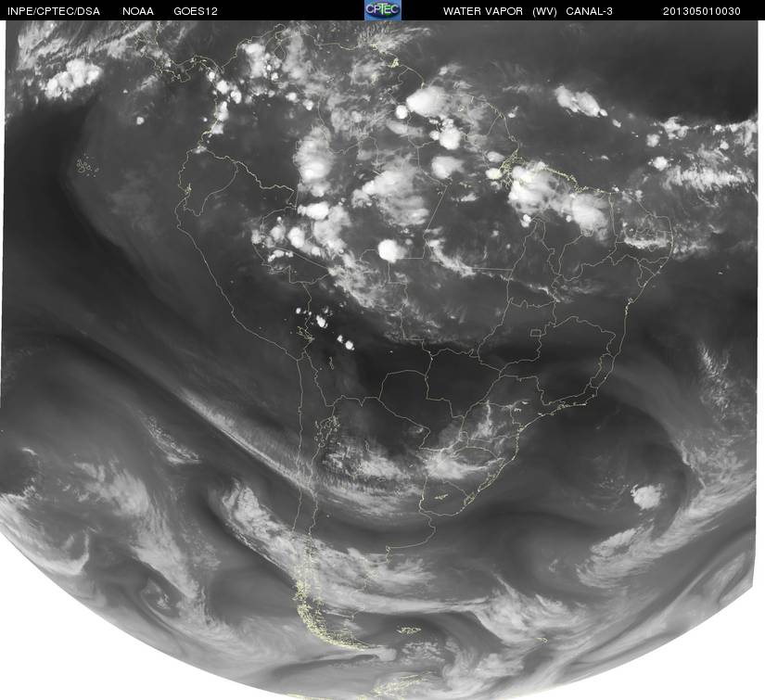Click the GOES12 satellite label
The height and width of the screenshot is (700, 765).
196,11
